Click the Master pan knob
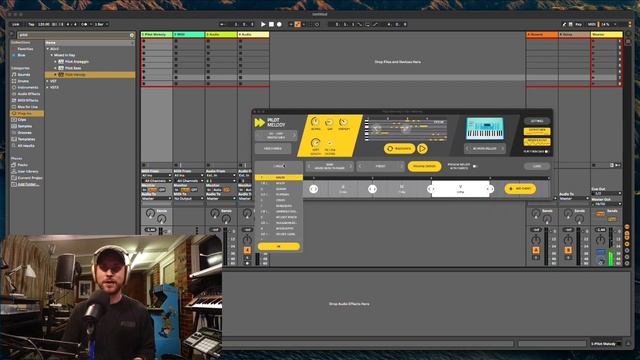 (x=600, y=240)
